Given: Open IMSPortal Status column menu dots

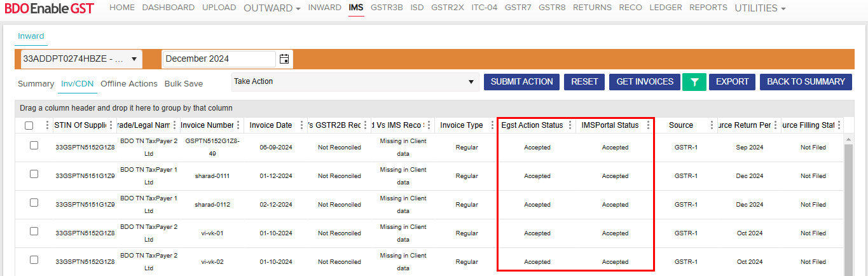Looking at the screenshot, I should click(648, 125).
